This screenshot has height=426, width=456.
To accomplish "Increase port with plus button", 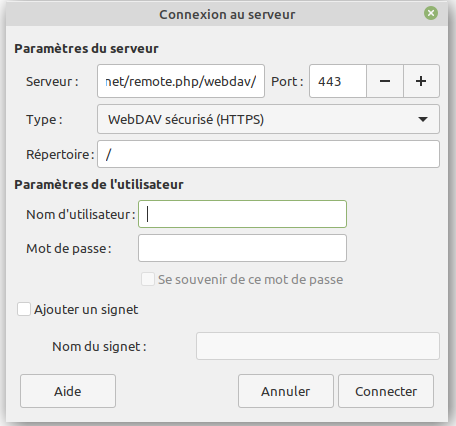I will click(x=421, y=81).
